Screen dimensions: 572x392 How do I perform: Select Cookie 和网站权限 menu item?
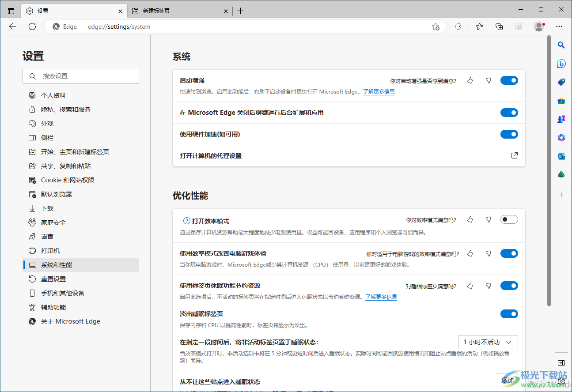[81, 180]
